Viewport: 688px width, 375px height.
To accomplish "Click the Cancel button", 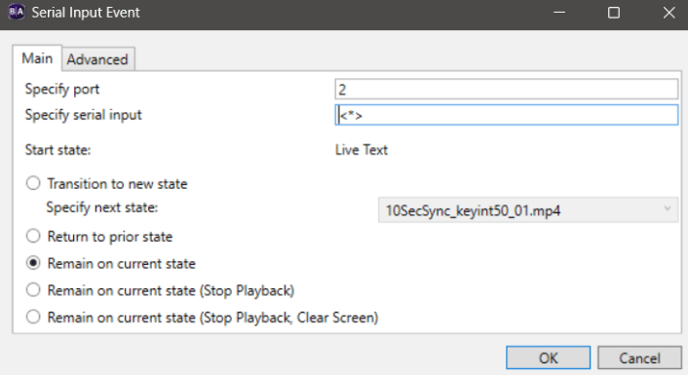I will click(x=639, y=358).
